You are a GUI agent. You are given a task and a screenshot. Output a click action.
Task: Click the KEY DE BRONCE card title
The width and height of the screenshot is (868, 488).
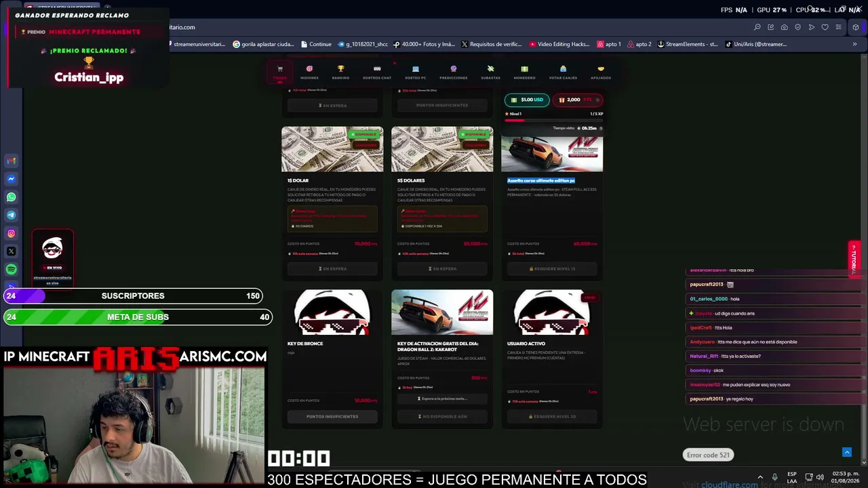[x=305, y=344]
